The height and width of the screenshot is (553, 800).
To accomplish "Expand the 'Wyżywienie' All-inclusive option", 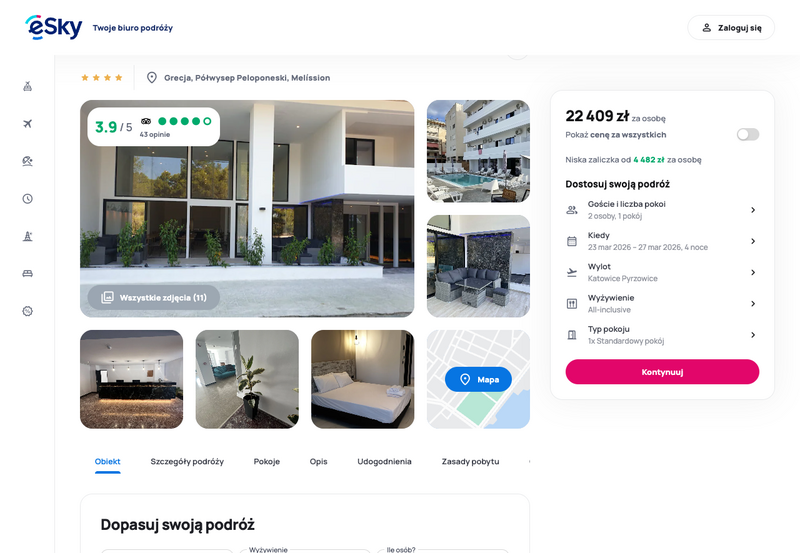I will point(662,304).
